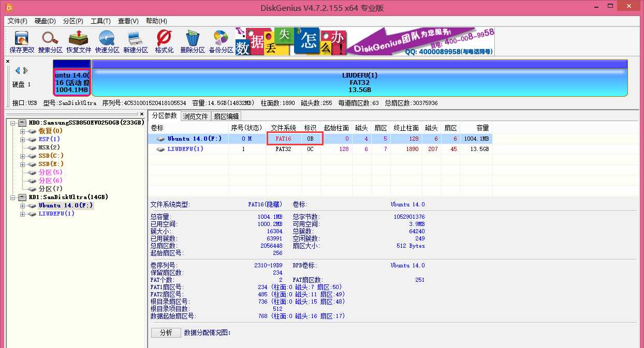
Task: Click the FAT16 cell in partition table
Action: (x=284, y=139)
